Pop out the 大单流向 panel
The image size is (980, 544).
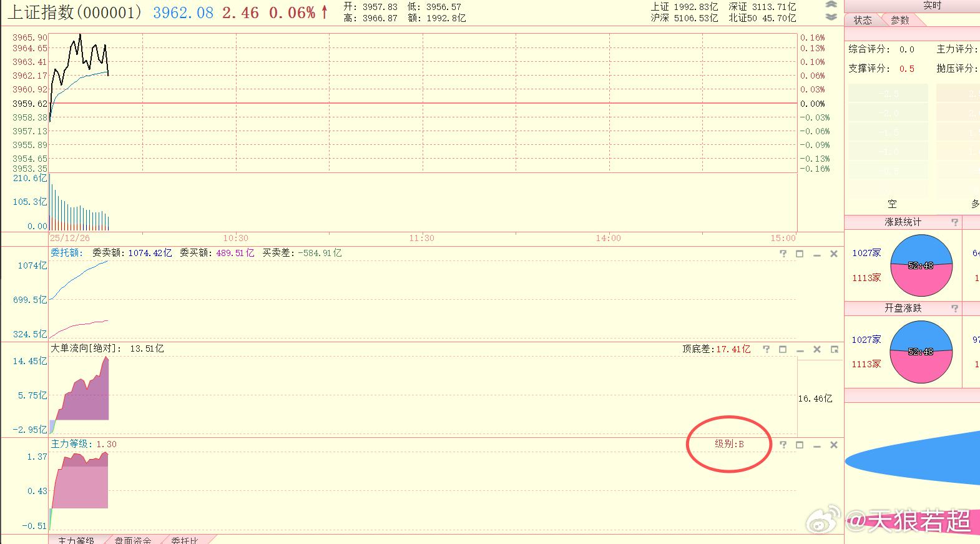pyautogui.click(x=834, y=349)
